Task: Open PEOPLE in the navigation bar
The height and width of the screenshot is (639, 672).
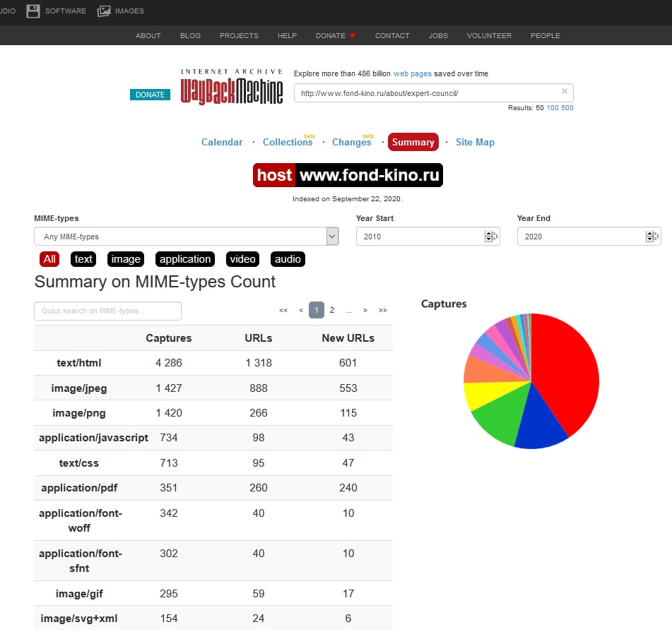Action: (x=545, y=35)
